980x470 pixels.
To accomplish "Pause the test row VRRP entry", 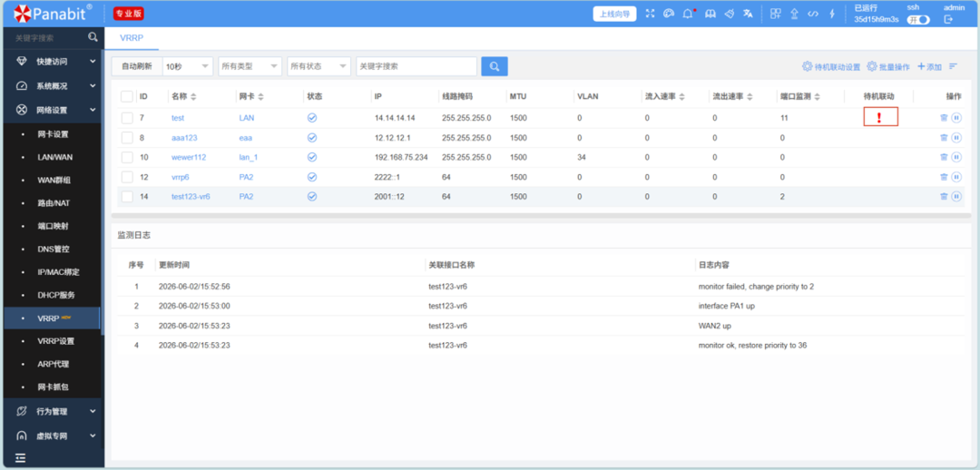I will tap(956, 118).
